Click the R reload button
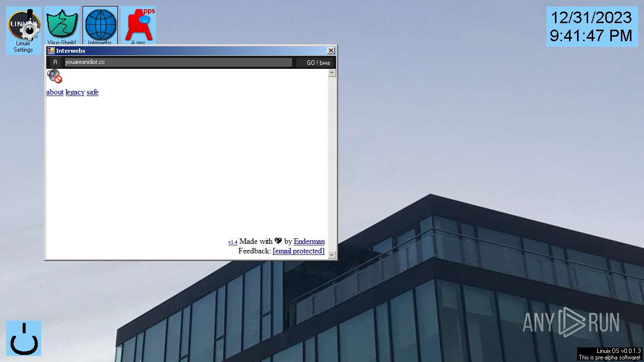644x362 pixels. [x=55, y=62]
